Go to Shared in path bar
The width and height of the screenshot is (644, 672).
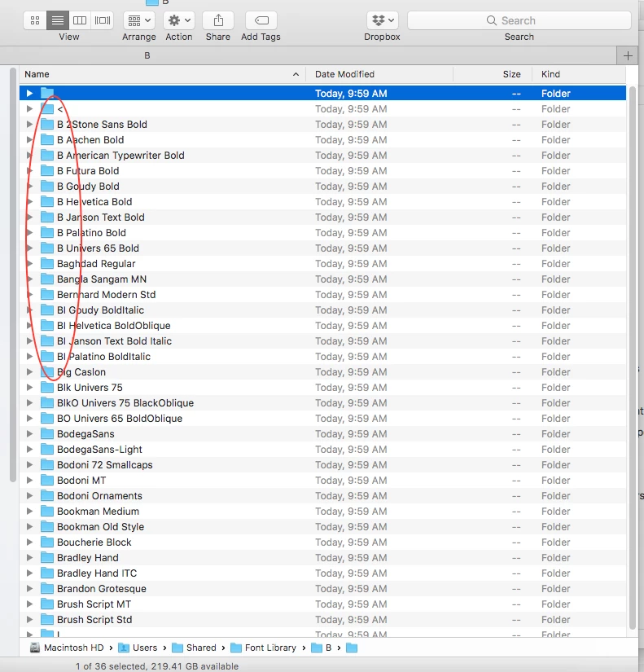click(x=195, y=648)
